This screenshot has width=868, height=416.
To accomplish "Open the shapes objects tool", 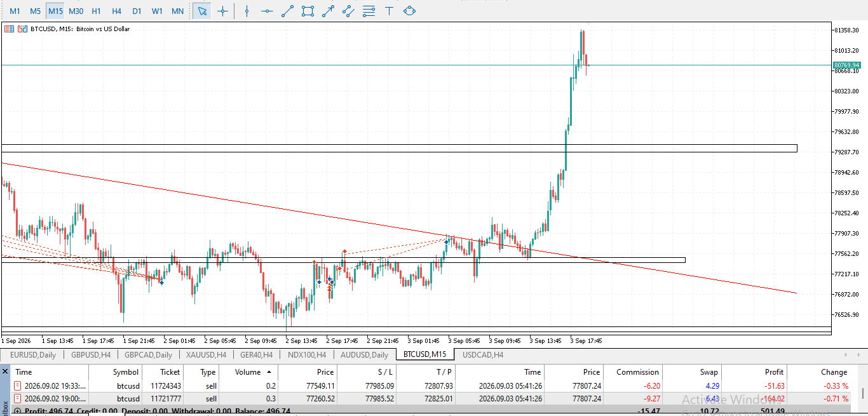I will tap(410, 11).
